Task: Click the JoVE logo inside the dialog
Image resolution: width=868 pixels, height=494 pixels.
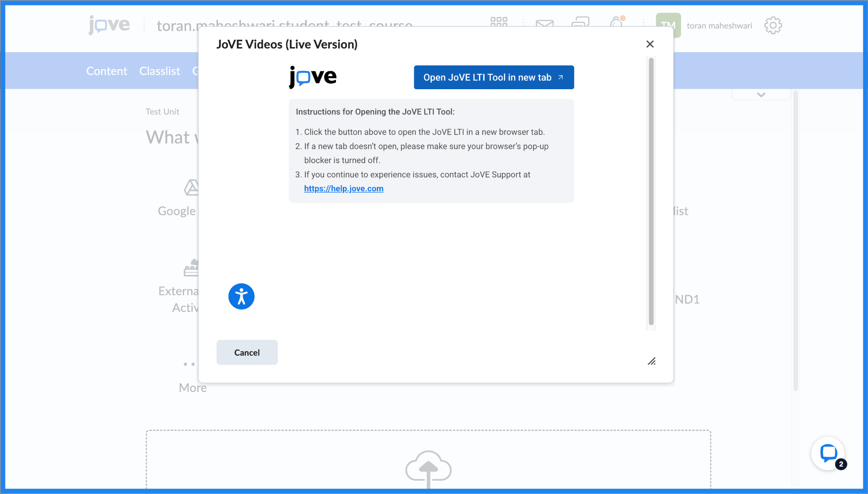Action: point(313,77)
